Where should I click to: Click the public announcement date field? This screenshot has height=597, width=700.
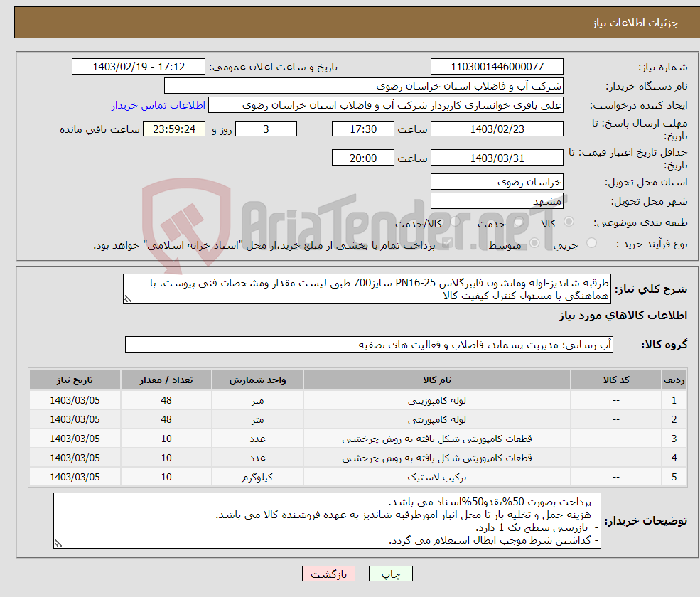pyautogui.click(x=139, y=67)
